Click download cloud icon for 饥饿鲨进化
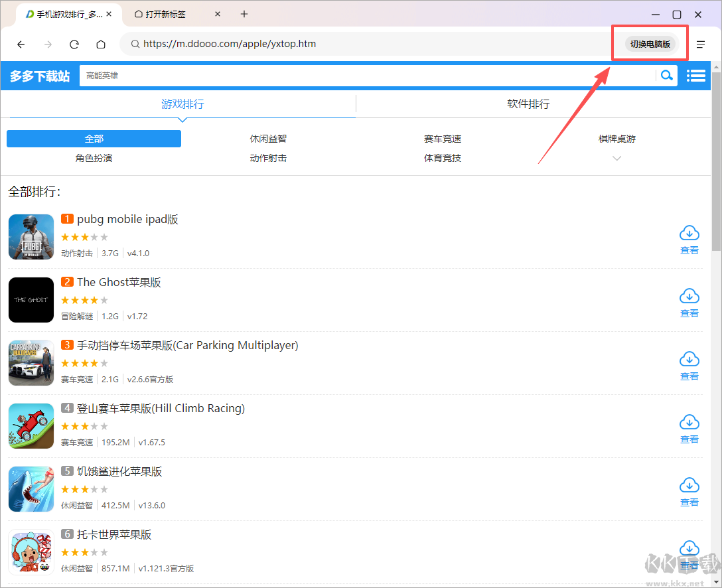Screen dimensions: 722x588 click(689, 485)
